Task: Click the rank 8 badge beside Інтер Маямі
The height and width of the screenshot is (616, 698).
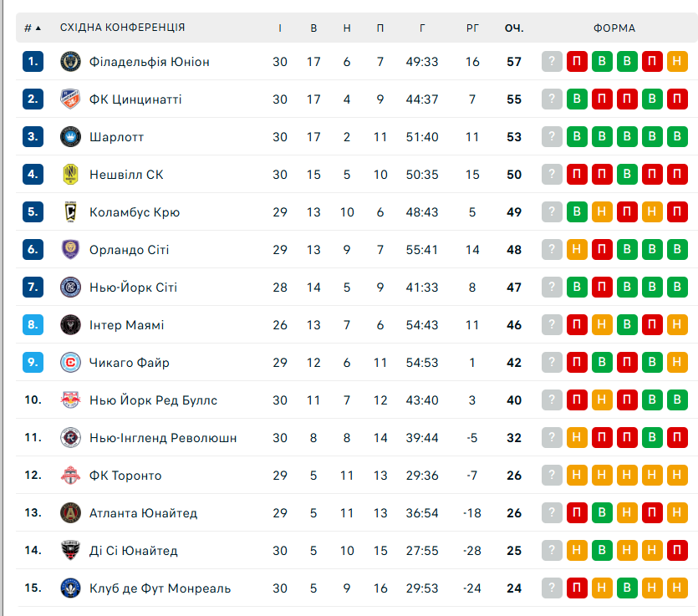Action: coord(33,325)
